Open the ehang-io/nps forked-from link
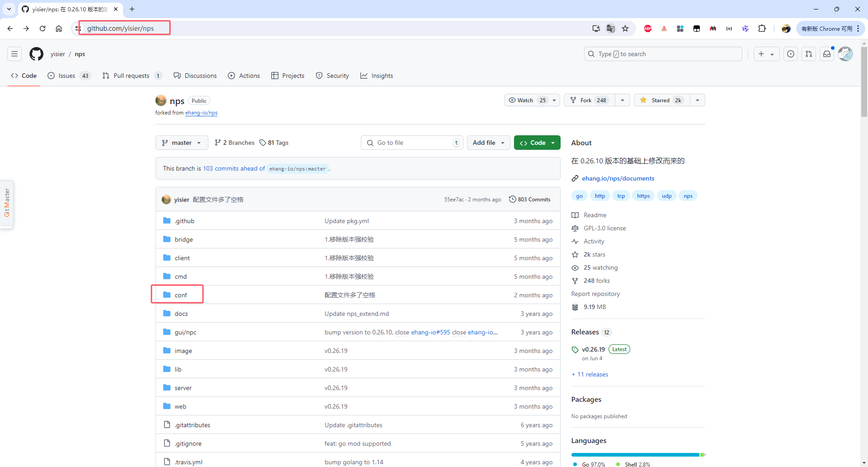 pos(201,113)
